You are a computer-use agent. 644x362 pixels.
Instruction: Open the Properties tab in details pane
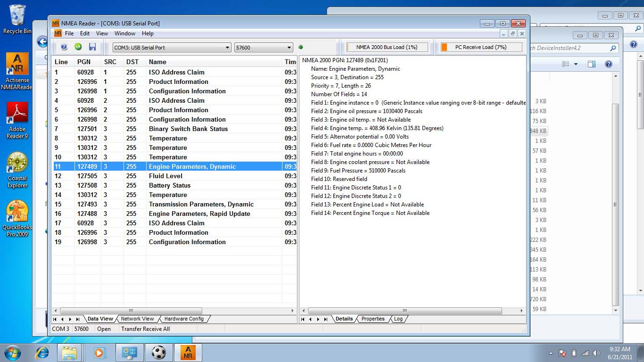point(373,319)
